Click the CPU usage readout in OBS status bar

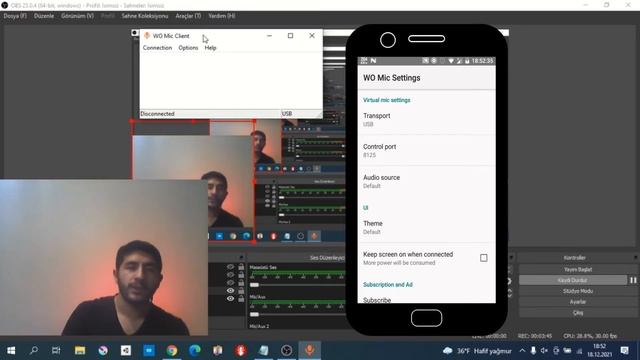(x=590, y=336)
